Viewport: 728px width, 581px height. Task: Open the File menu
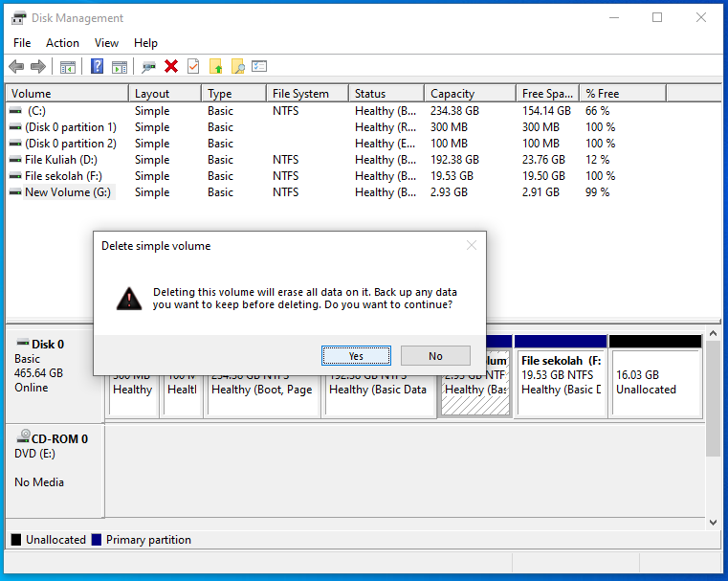tap(22, 43)
